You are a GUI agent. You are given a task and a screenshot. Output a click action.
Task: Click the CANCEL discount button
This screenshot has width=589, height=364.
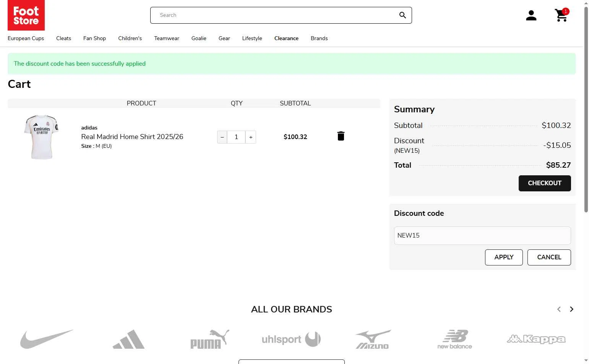coord(549,257)
